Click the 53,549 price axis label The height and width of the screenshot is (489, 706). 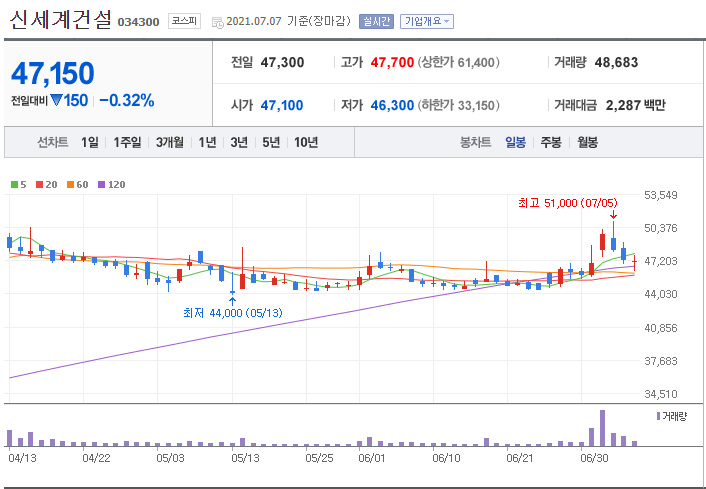coord(661,195)
